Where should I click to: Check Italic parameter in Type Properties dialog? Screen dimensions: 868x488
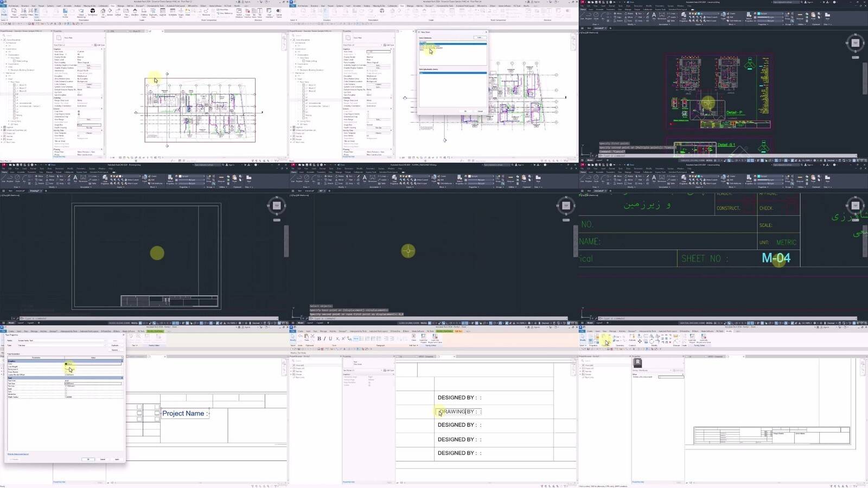pyautogui.click(x=66, y=391)
